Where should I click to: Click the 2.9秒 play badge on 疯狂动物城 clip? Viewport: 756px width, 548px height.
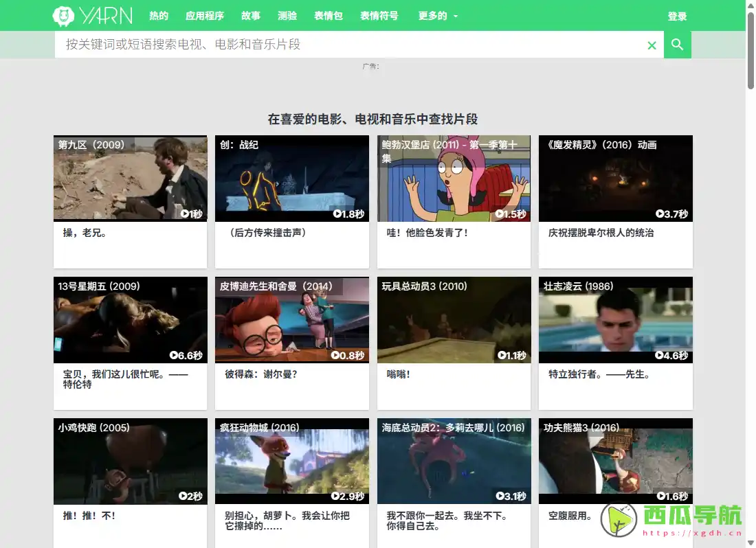[x=348, y=496]
